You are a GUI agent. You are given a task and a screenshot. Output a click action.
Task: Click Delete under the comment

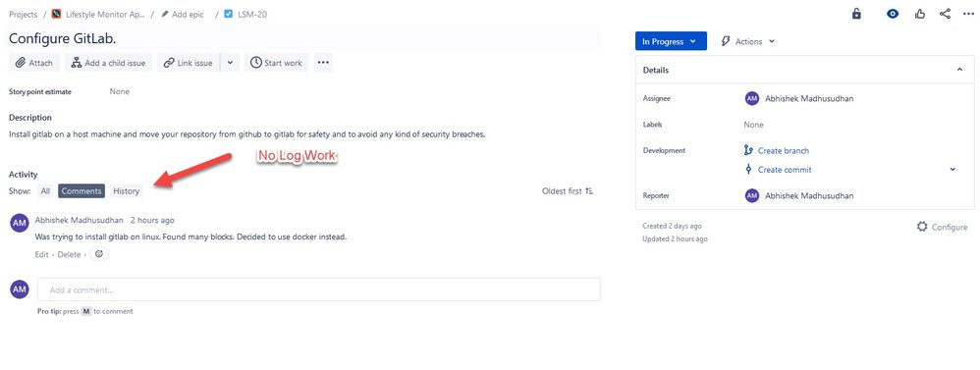tap(70, 254)
